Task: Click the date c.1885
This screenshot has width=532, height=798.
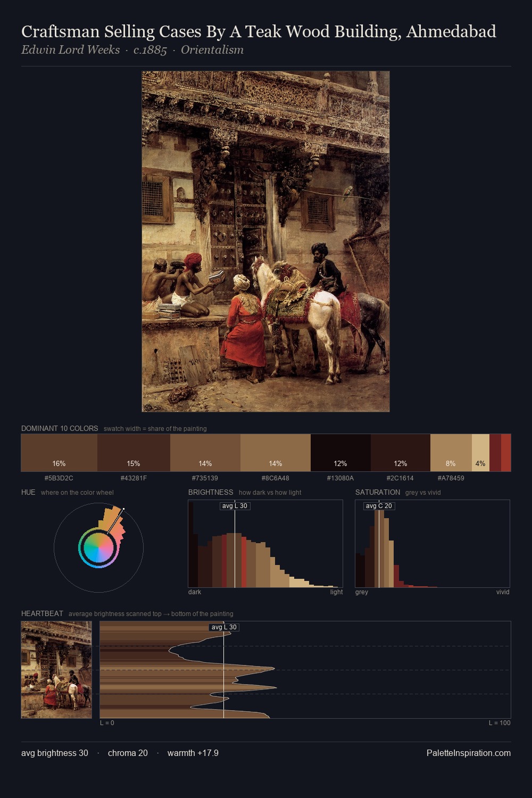Action: (x=150, y=50)
